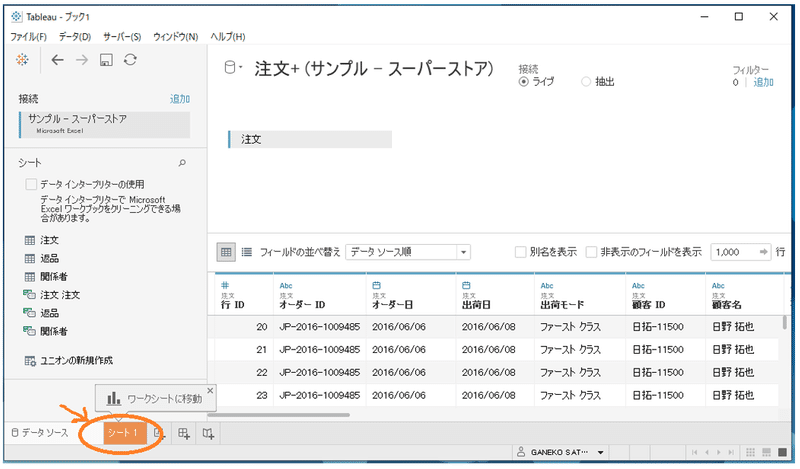Click the new worksheet icon
Image resolution: width=800 pixels, height=469 pixels.
click(160, 433)
